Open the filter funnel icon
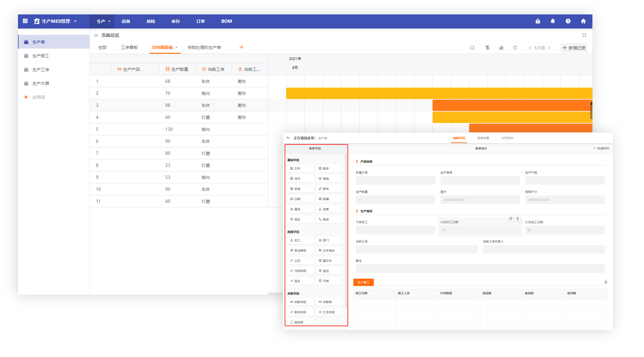The width and height of the screenshot is (644, 357). click(x=487, y=48)
